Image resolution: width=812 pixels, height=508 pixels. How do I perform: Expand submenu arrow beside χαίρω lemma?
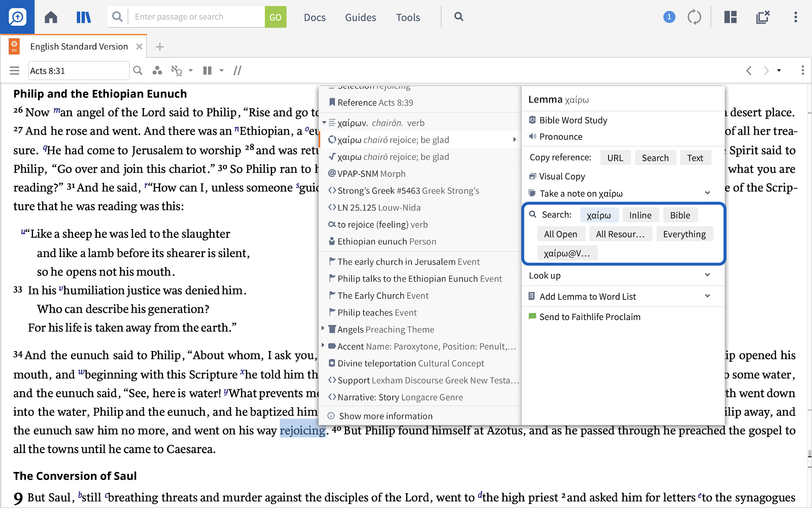point(515,140)
